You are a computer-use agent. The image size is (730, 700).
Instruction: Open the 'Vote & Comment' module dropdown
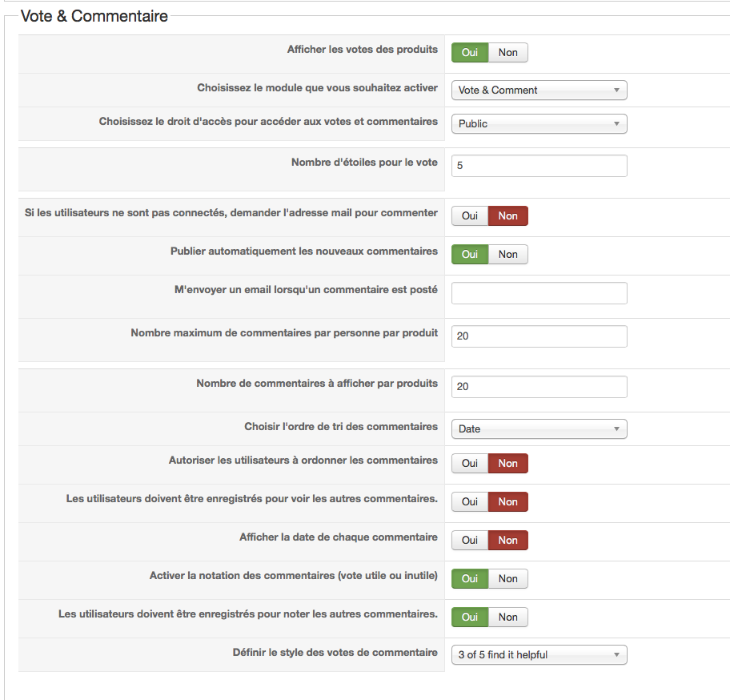539,91
